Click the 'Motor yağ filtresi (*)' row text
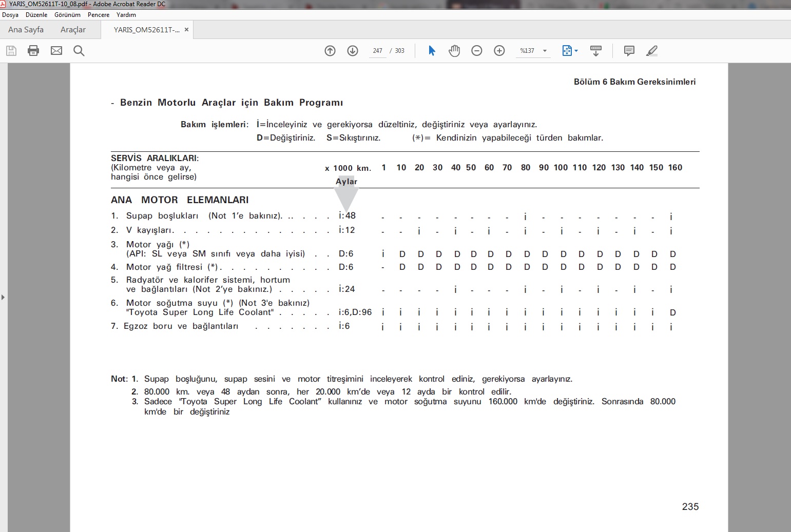Viewport: 791px width, 532px height. point(173,267)
